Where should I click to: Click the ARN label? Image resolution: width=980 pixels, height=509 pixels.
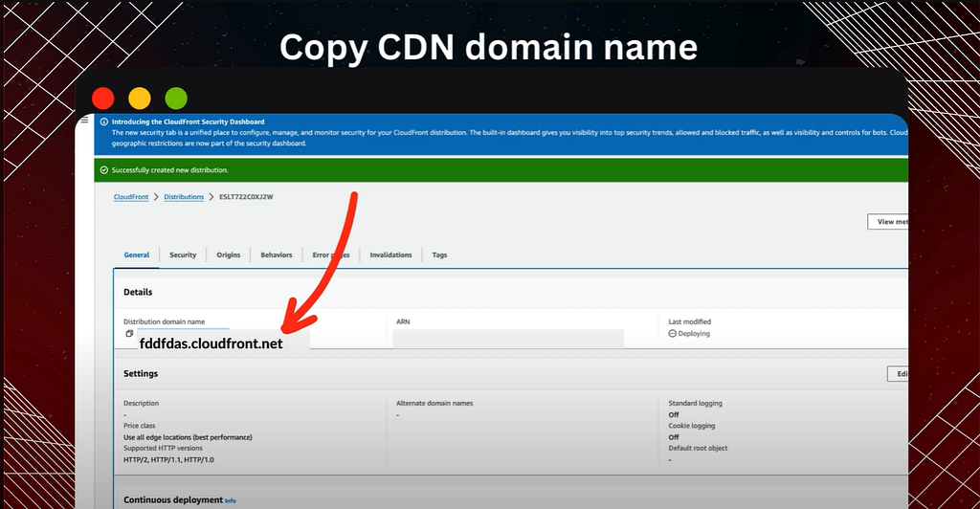pos(403,321)
